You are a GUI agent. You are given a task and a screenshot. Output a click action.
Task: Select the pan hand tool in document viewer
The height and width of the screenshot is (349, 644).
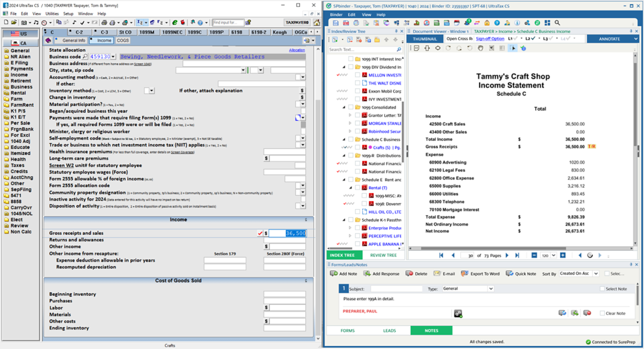point(480,48)
